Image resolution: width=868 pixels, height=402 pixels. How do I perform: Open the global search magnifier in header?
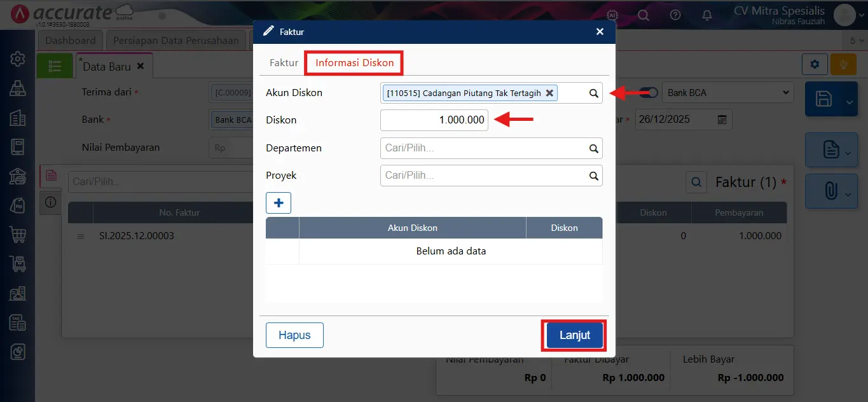644,15
